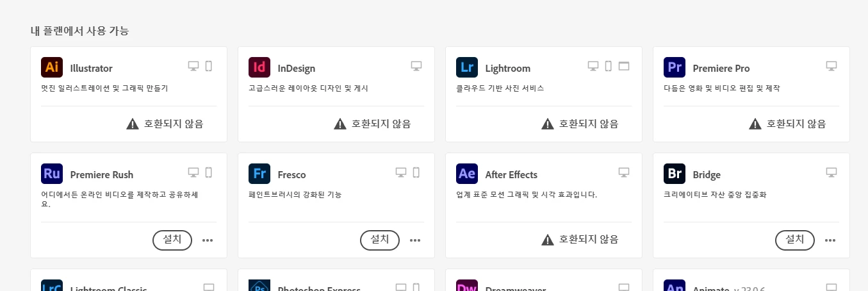Click the Premiere Pro app name
The image size is (868, 291).
(721, 69)
